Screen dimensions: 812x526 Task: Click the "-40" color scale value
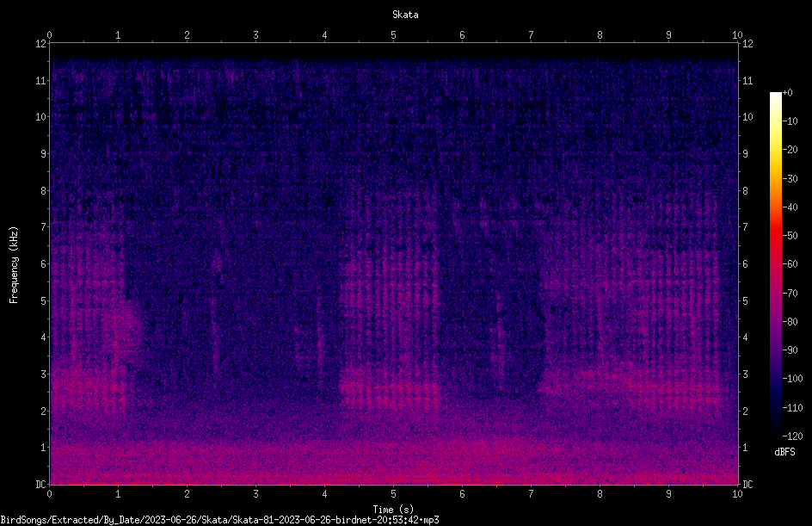(790, 207)
